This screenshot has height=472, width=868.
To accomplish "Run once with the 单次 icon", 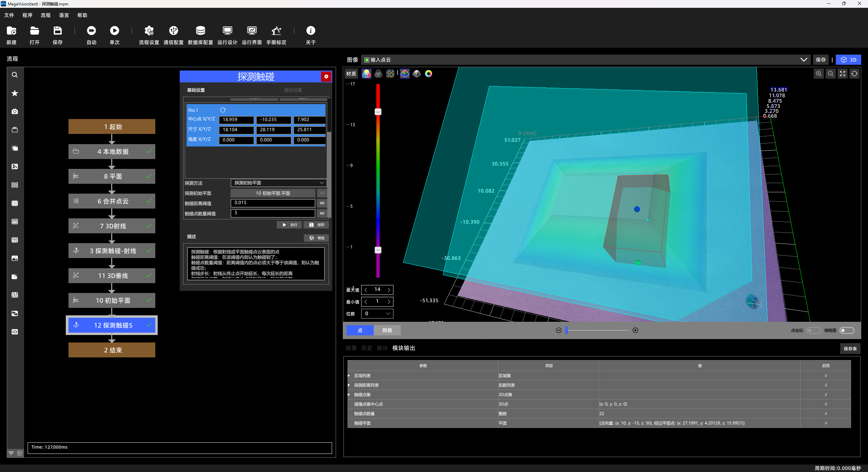I will pos(115,31).
